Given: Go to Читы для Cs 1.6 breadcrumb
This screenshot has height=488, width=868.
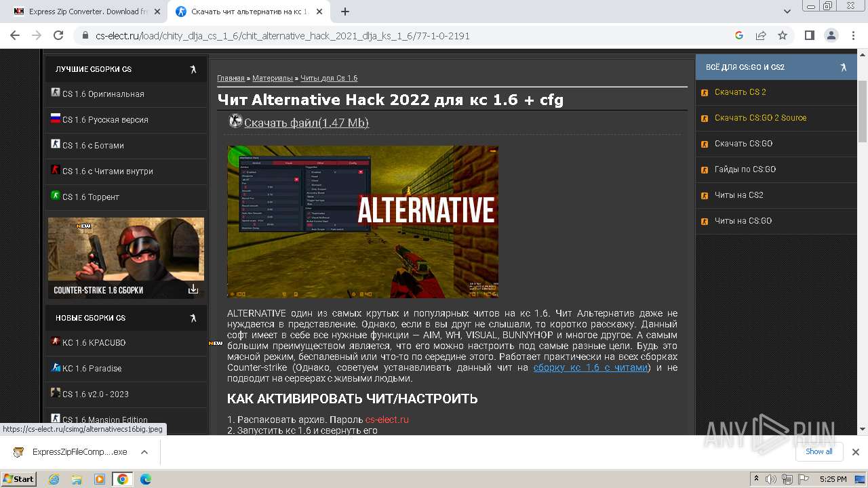Looking at the screenshot, I should tap(329, 79).
